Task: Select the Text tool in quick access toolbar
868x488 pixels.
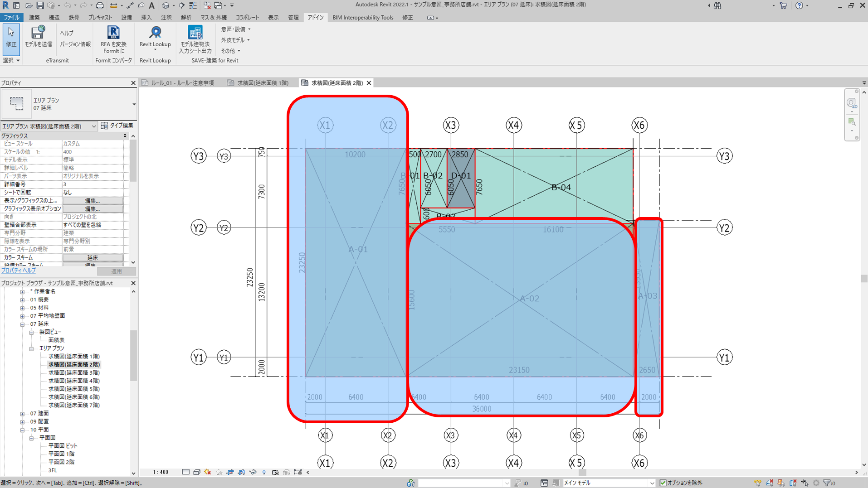Action: click(x=151, y=5)
